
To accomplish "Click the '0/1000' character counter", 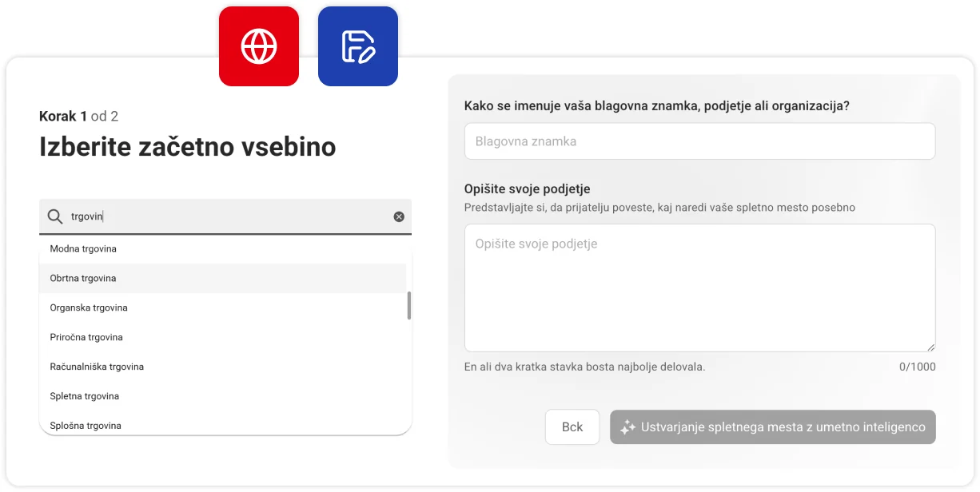I will tap(918, 367).
